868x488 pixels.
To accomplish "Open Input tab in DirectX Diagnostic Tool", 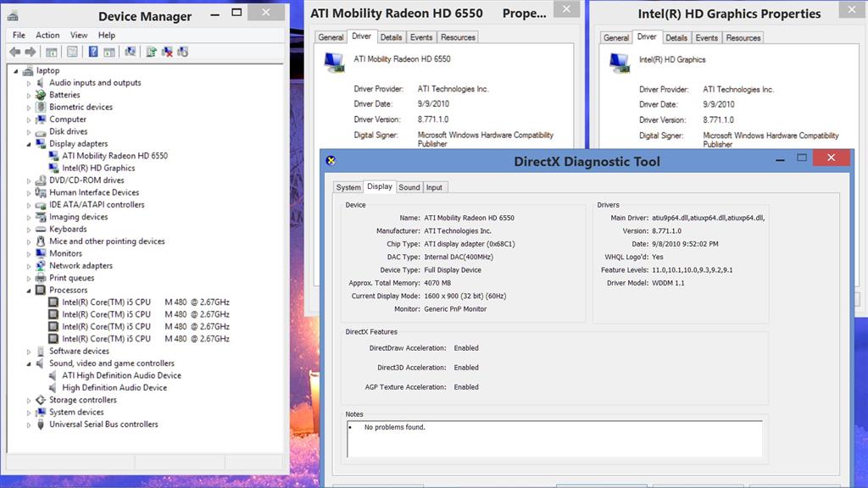I will 434,187.
